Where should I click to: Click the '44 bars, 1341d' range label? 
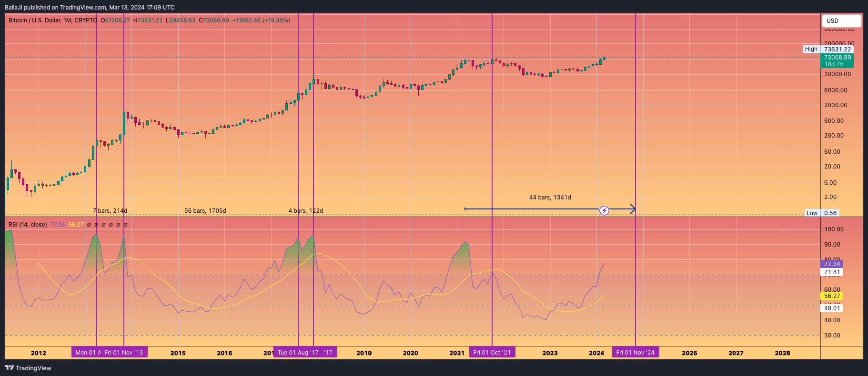click(550, 198)
